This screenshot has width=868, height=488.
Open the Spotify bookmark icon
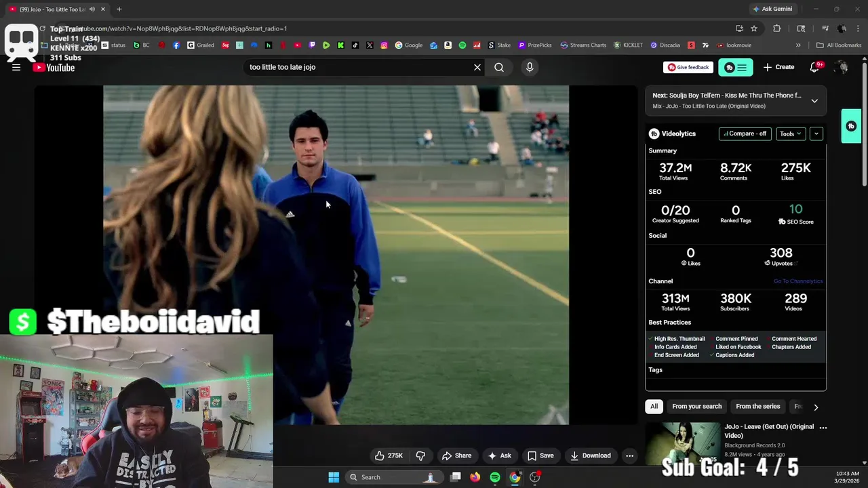[x=462, y=45]
